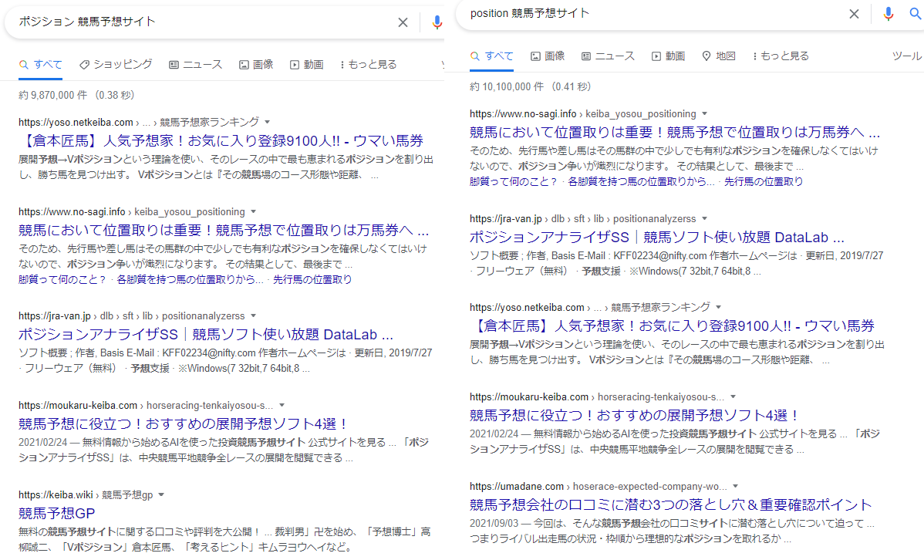Clear the ポジション 競馬予想サイト search query
924x560 pixels.
403,22
